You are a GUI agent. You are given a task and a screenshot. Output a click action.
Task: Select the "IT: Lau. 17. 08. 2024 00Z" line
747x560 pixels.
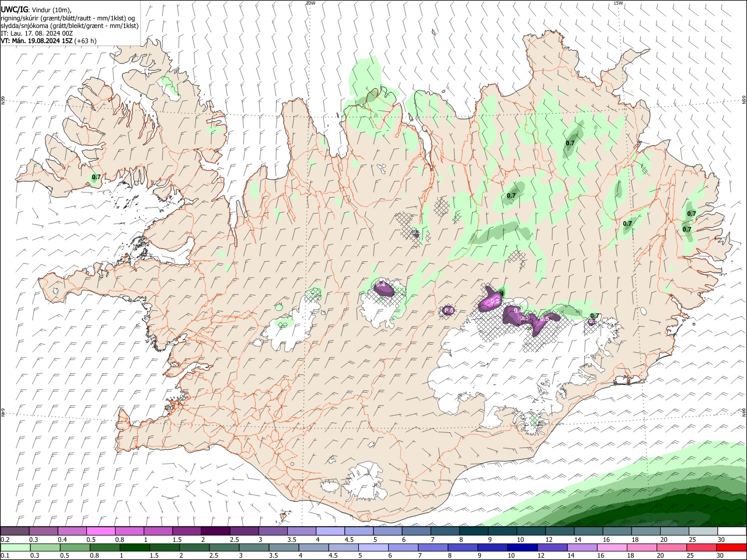[x=37, y=33]
